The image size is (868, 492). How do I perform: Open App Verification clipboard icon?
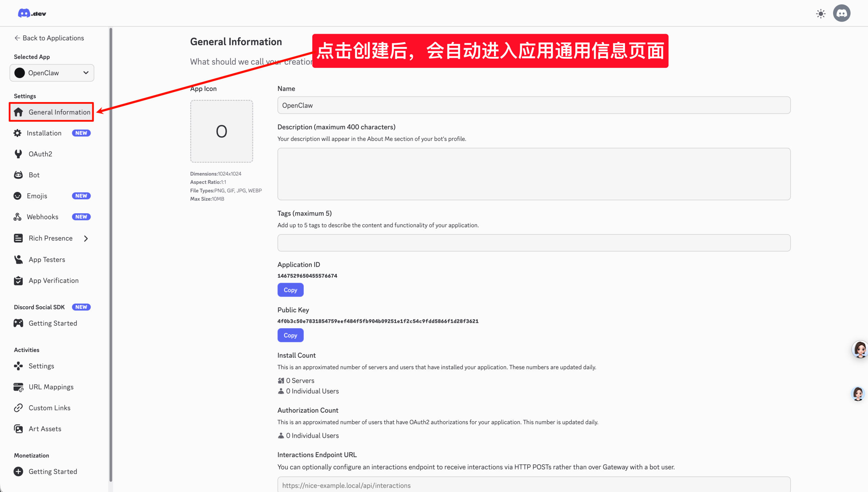click(18, 281)
